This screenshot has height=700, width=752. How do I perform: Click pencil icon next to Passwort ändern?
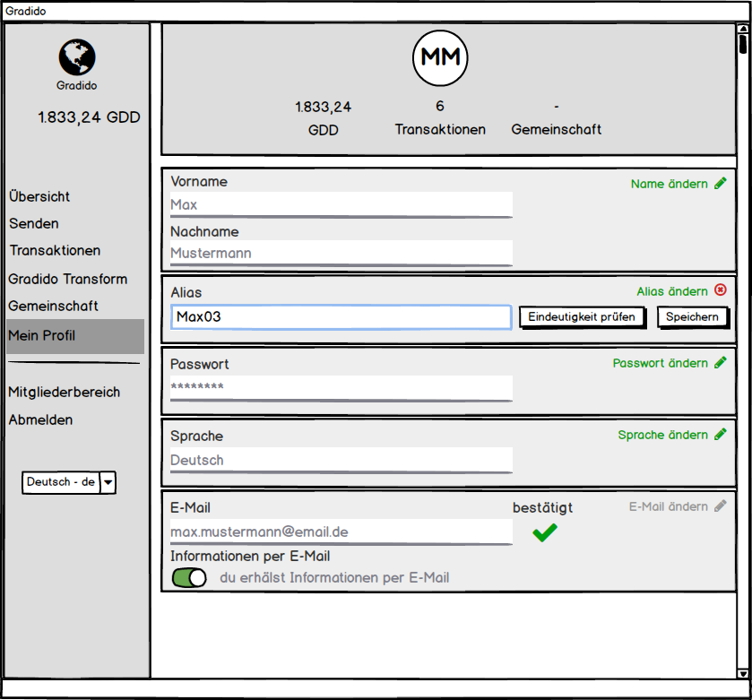[x=721, y=363]
